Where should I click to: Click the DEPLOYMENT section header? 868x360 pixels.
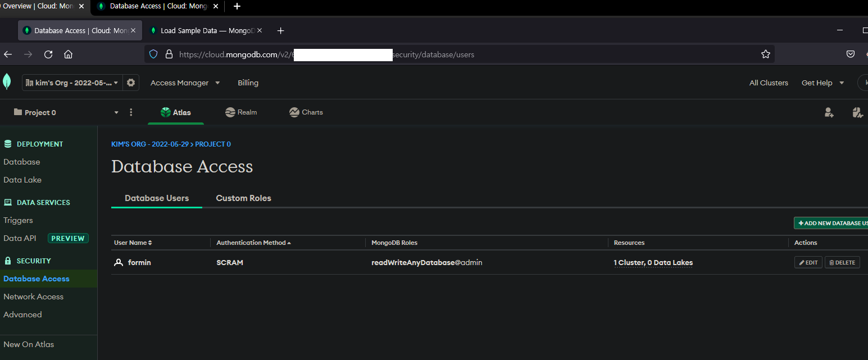point(40,144)
